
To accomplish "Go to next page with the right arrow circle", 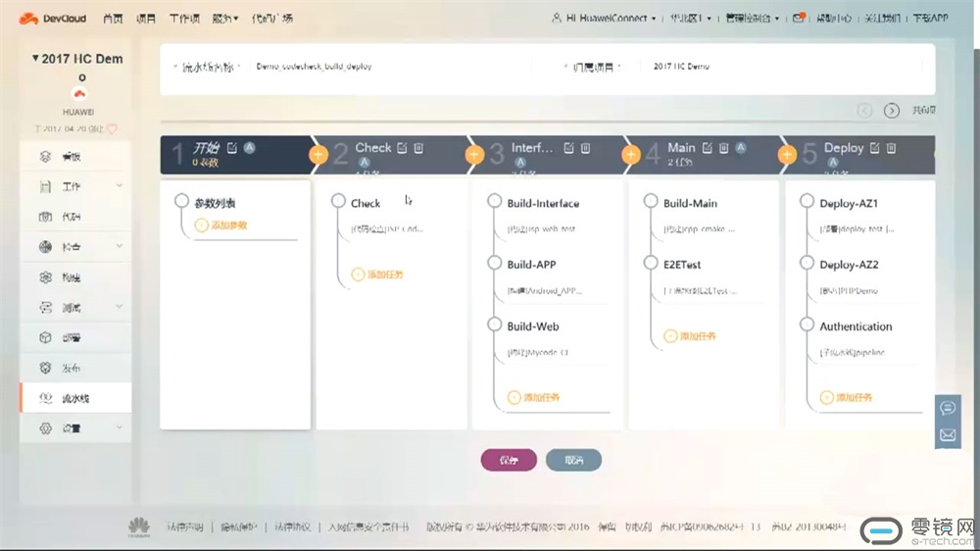I will coord(892,111).
